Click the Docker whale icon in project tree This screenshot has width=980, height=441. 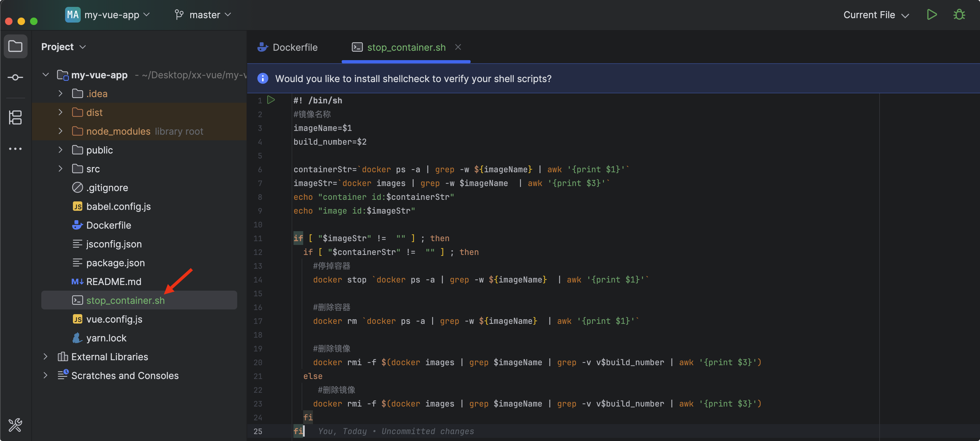tap(77, 225)
